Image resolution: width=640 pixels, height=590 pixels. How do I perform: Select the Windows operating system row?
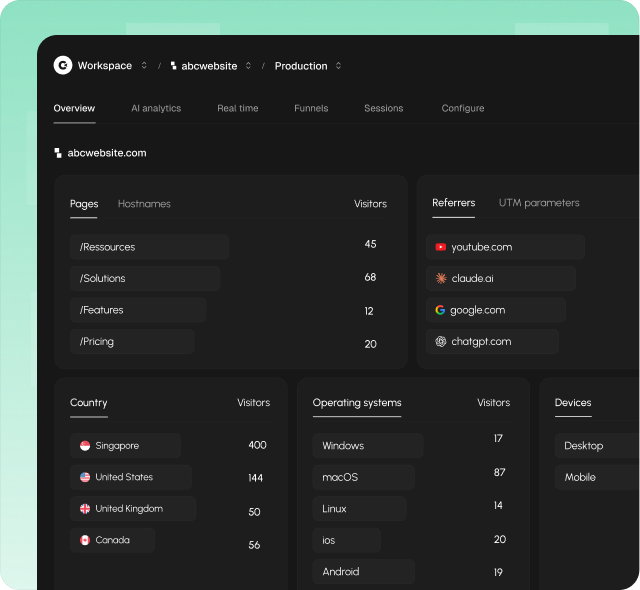point(368,446)
